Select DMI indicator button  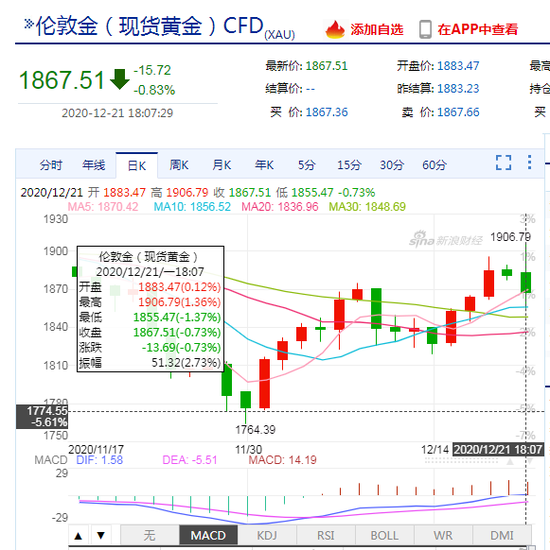pyautogui.click(x=502, y=536)
